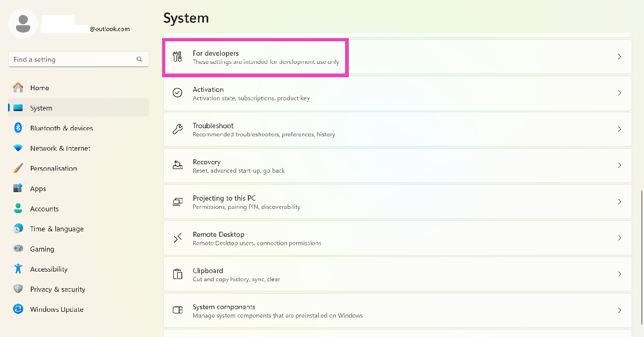
Task: Click the Privacy & security shield icon
Action: [18, 289]
